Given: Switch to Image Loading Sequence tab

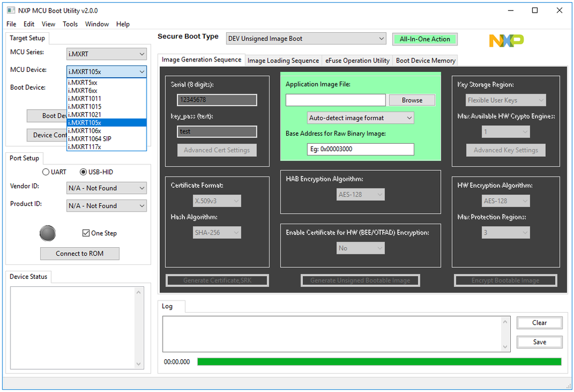Looking at the screenshot, I should (283, 60).
